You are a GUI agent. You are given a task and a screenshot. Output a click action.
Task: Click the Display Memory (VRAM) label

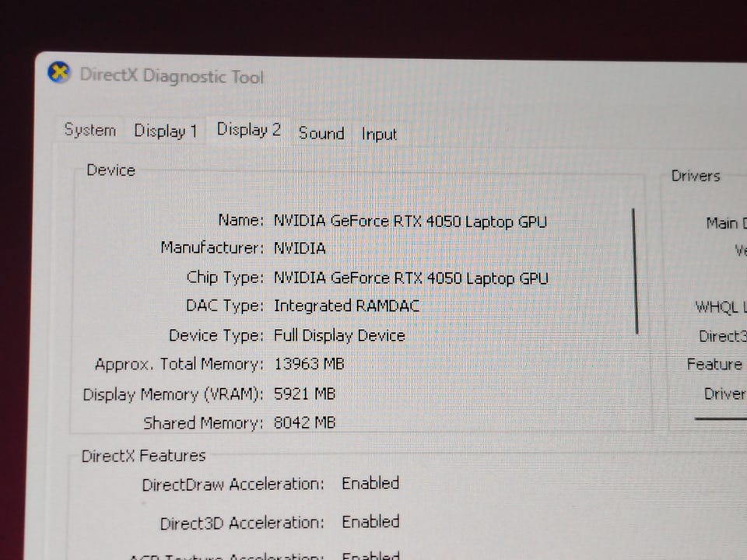coord(173,394)
